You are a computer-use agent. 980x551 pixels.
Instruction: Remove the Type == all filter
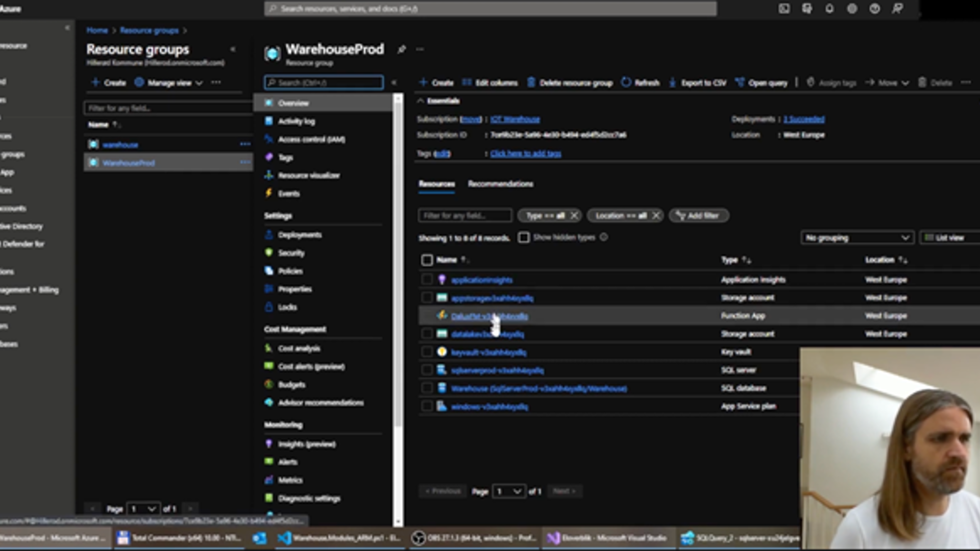pos(574,215)
